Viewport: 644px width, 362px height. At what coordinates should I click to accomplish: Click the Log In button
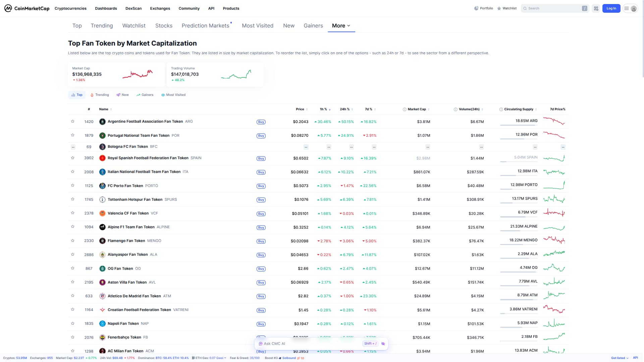(x=611, y=8)
